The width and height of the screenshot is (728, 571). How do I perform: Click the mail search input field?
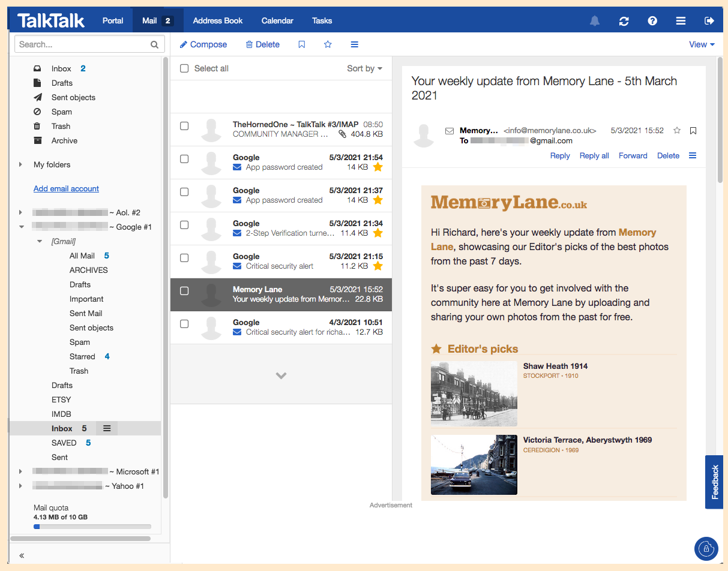point(83,44)
